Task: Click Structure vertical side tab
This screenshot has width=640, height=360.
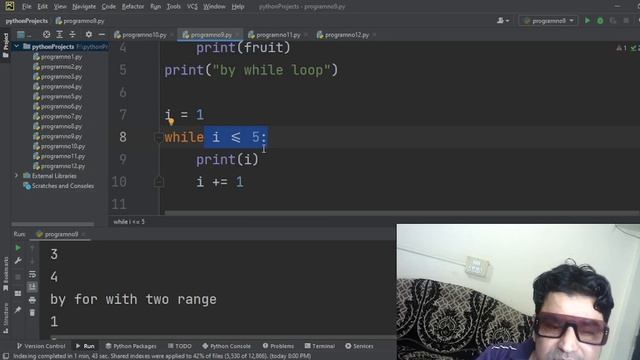Action: point(6,318)
